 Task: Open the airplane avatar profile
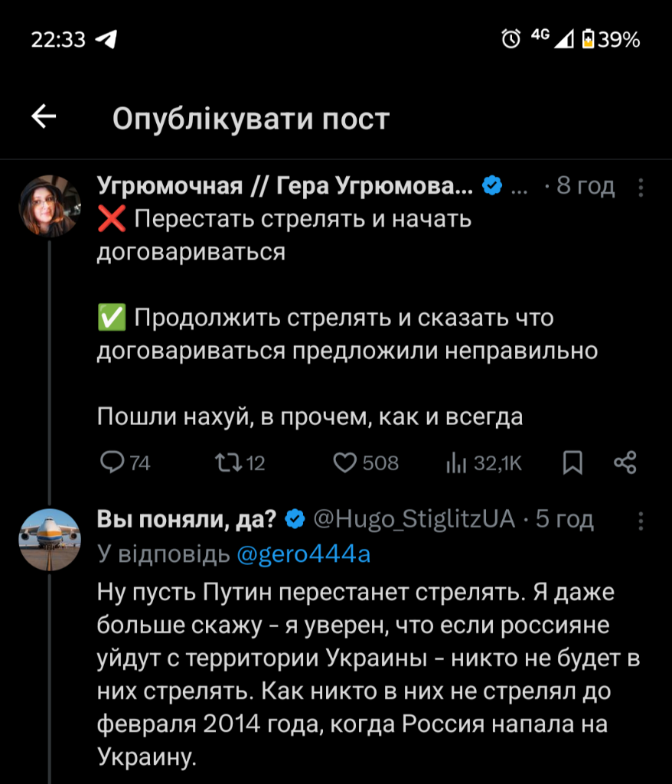tap(49, 539)
